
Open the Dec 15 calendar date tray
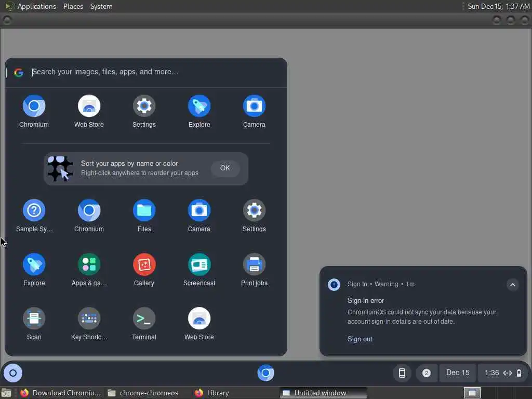[x=458, y=373]
